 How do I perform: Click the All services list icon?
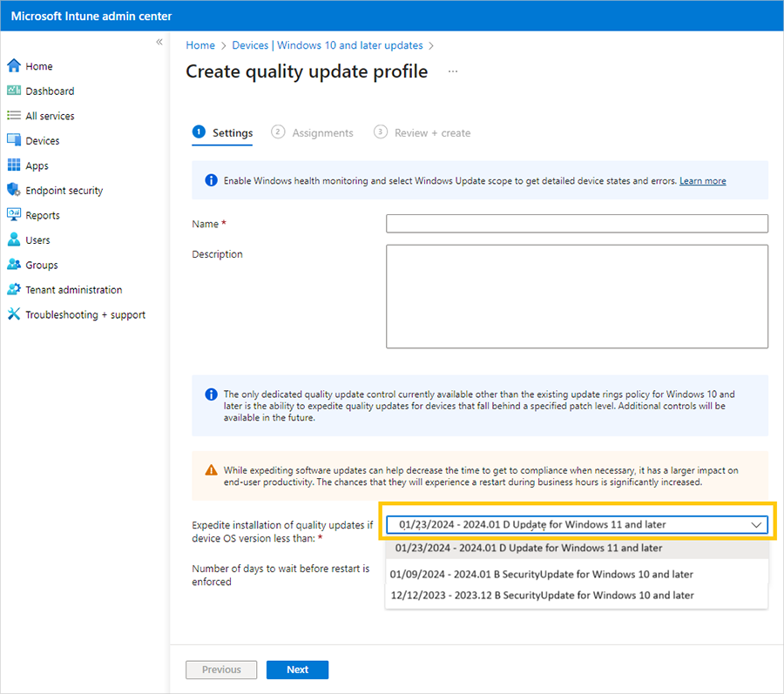[14, 116]
